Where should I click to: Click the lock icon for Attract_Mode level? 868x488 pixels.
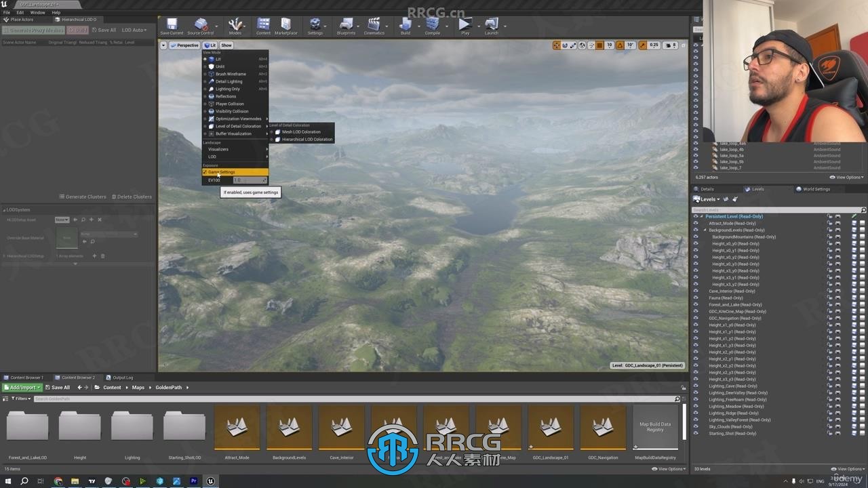830,223
